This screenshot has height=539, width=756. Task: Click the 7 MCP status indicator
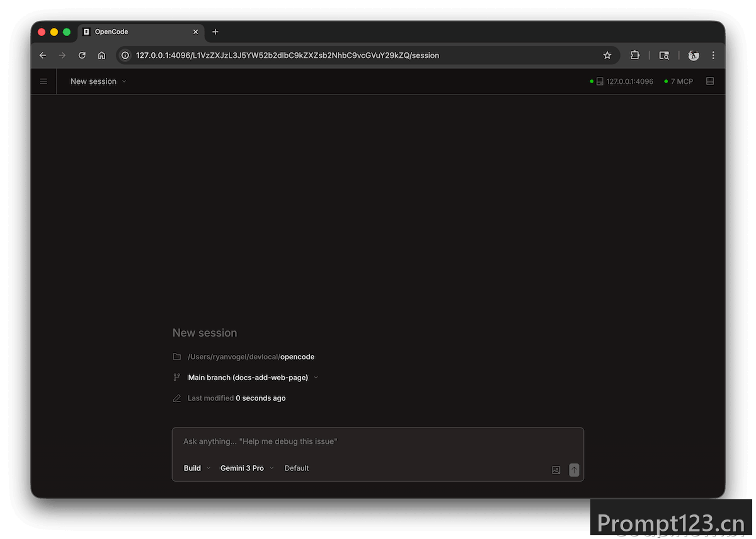click(x=679, y=81)
